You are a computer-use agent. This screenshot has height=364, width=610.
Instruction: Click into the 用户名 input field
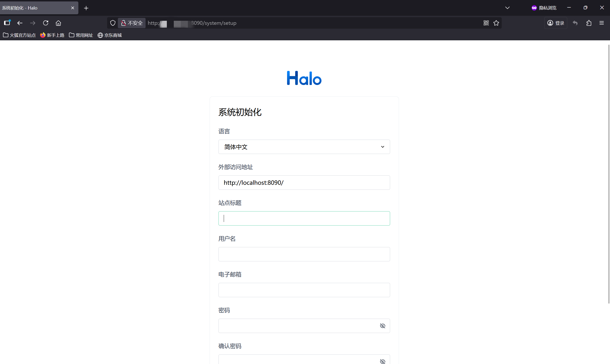[x=304, y=254]
